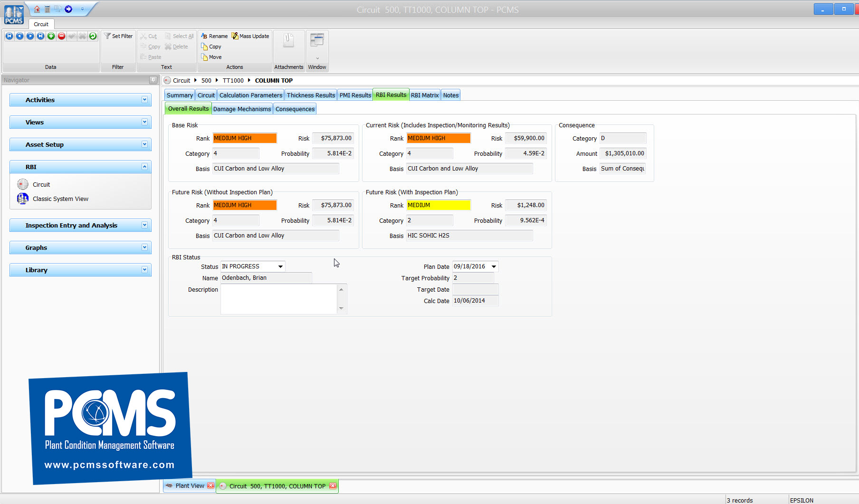Open the Status dropdown showing IN PROGRESS

pyautogui.click(x=280, y=266)
